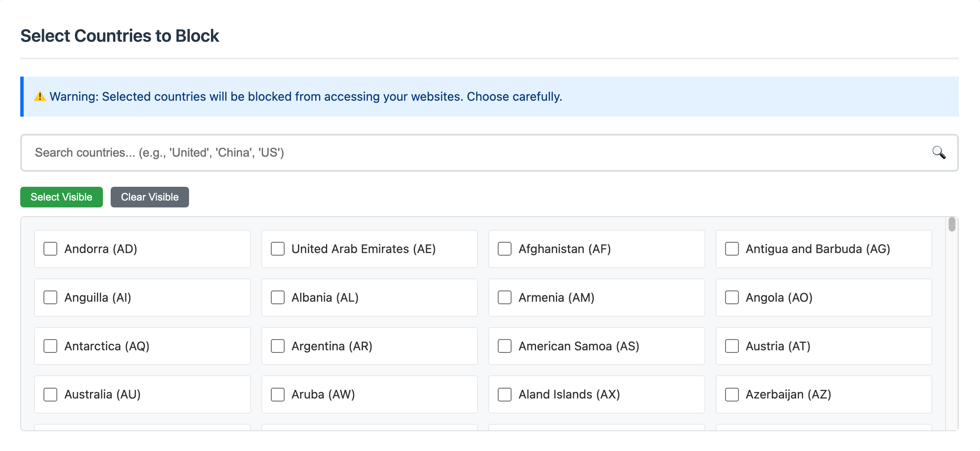The image size is (980, 451).
Task: Mark Armenia (AM) for blocking
Action: [505, 297]
